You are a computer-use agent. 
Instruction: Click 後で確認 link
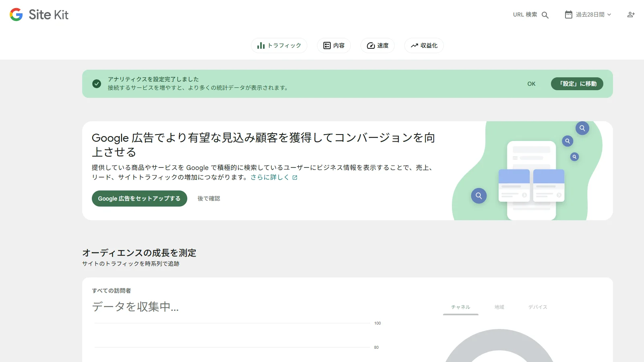click(209, 199)
